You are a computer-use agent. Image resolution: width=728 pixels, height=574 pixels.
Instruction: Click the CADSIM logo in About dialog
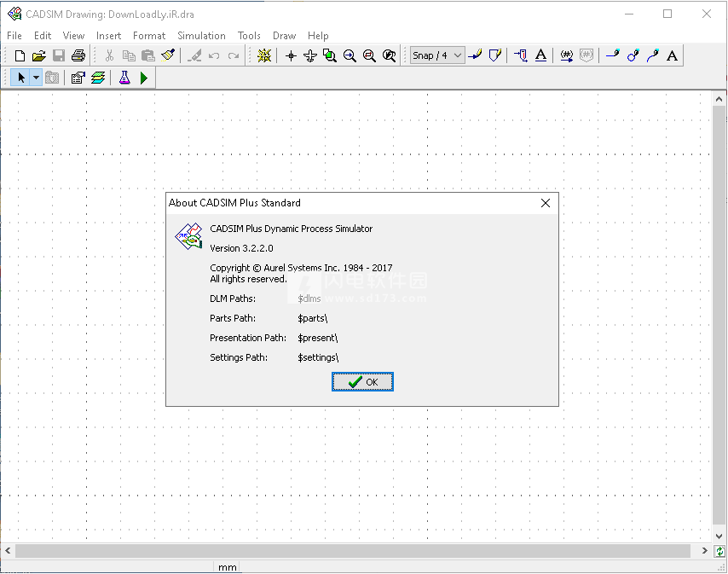pos(189,236)
